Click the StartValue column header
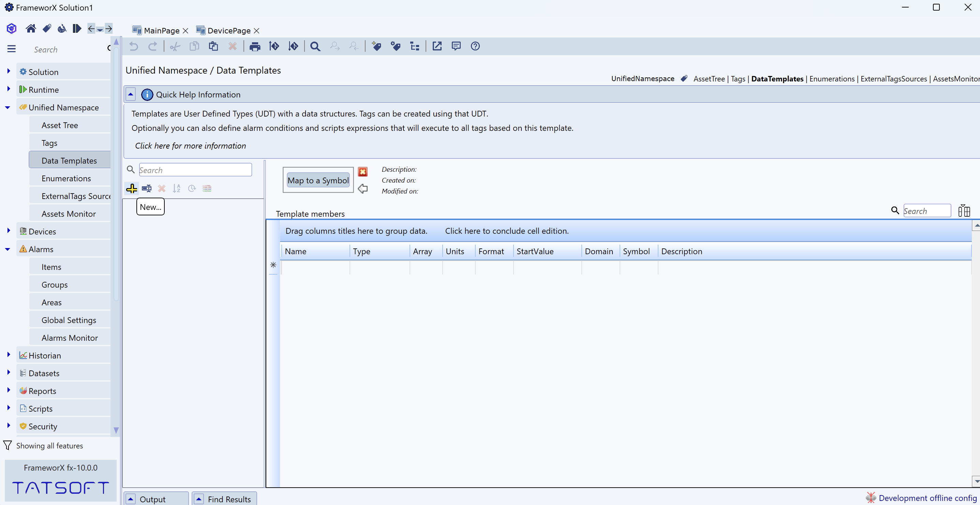 click(547, 251)
